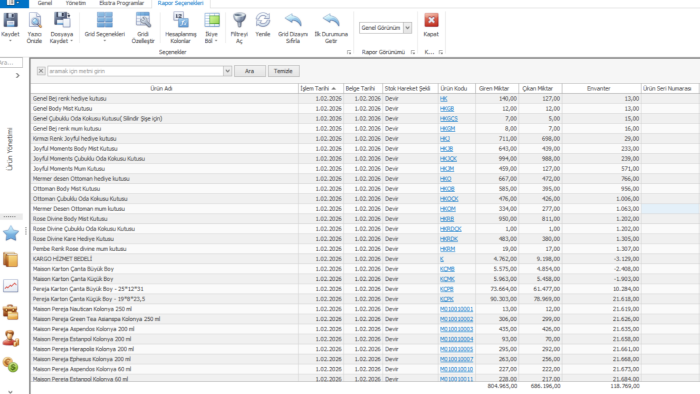Open Rapor Görünümü group dialog launcher
Image resolution: width=700 pixels, height=394 pixels.
(x=412, y=52)
